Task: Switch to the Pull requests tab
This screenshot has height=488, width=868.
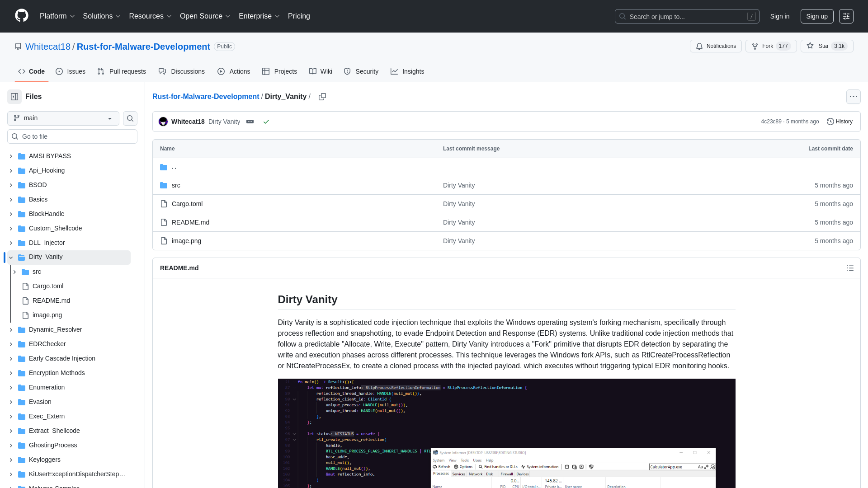Action: coord(121,71)
